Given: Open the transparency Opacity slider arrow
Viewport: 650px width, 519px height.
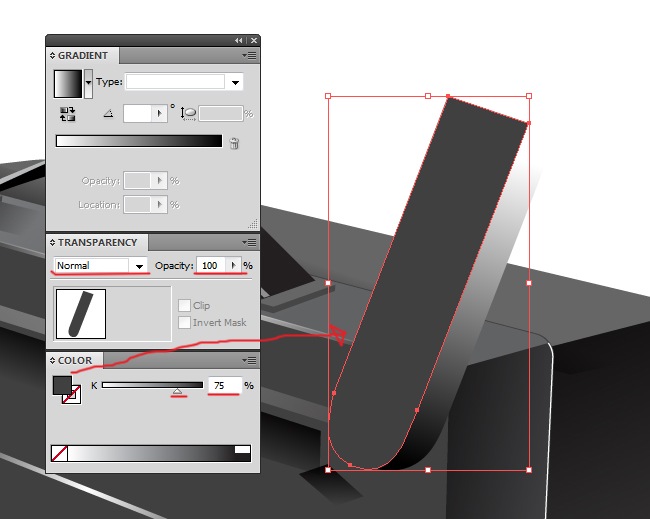Looking at the screenshot, I should click(233, 266).
